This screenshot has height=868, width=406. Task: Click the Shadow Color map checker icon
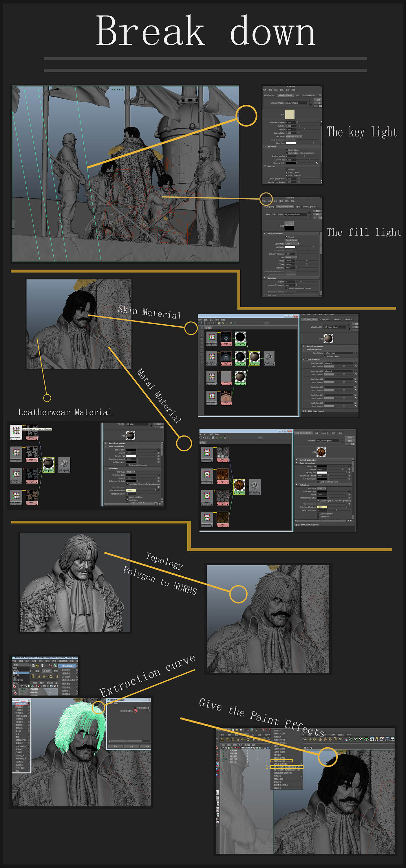pos(317,163)
